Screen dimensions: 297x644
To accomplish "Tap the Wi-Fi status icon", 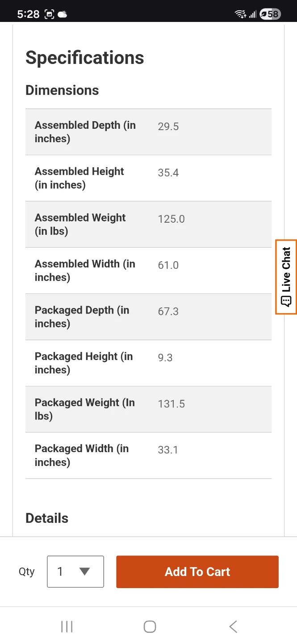I will (x=240, y=14).
